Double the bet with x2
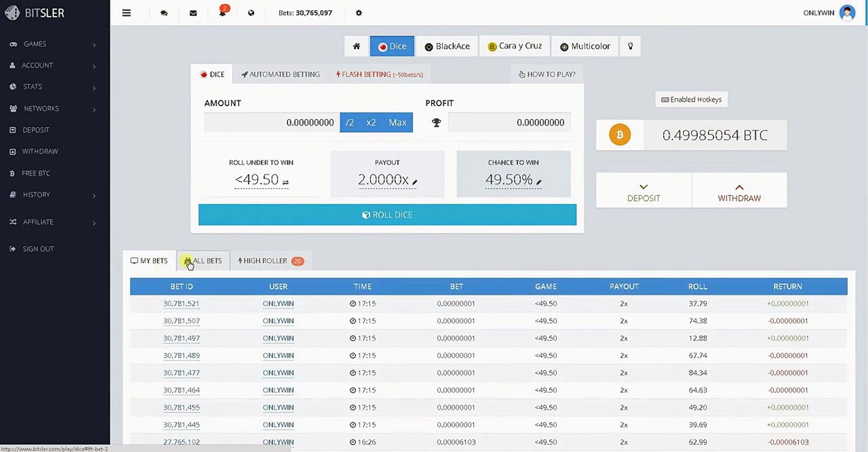Screen dimensions: 868x452 371,122
